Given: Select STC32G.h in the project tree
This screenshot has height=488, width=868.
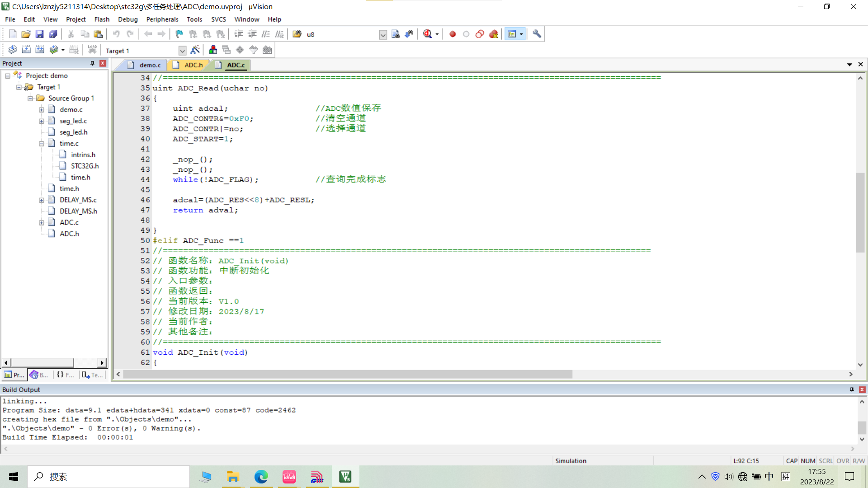Looking at the screenshot, I should click(85, 166).
